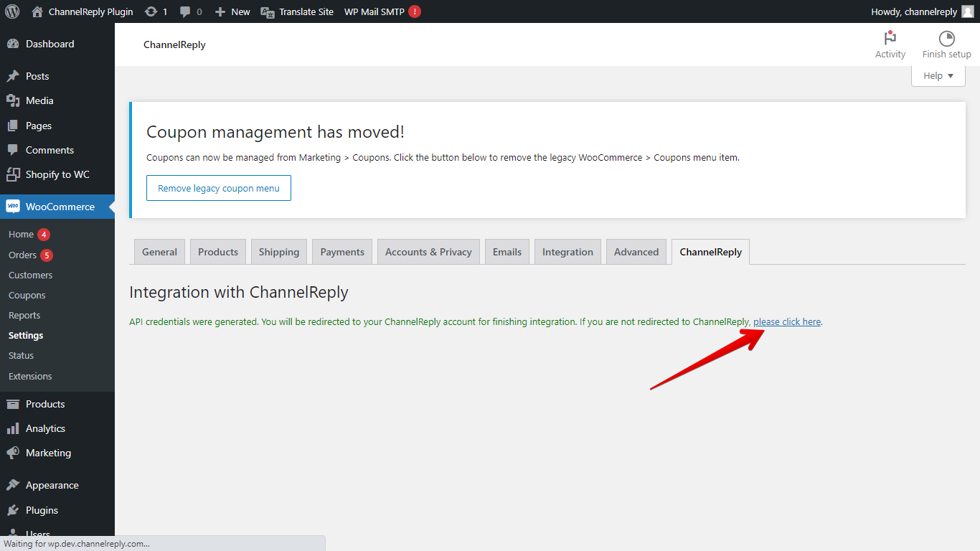This screenshot has height=551, width=980.
Task: Click the Shopify to WC icon
Action: tap(13, 174)
